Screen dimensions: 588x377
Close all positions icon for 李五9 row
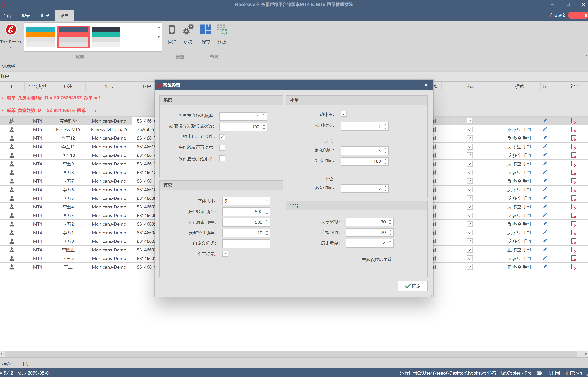coord(574,164)
